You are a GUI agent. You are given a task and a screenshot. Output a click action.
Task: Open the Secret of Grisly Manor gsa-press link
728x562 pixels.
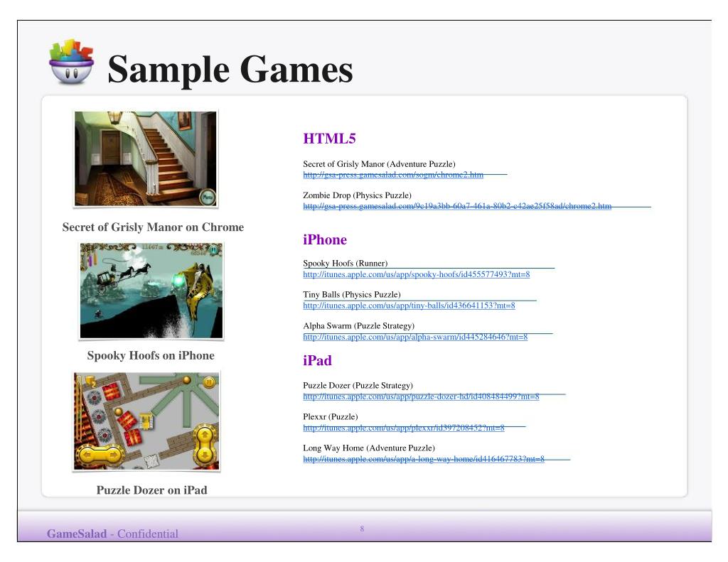pyautogui.click(x=393, y=175)
